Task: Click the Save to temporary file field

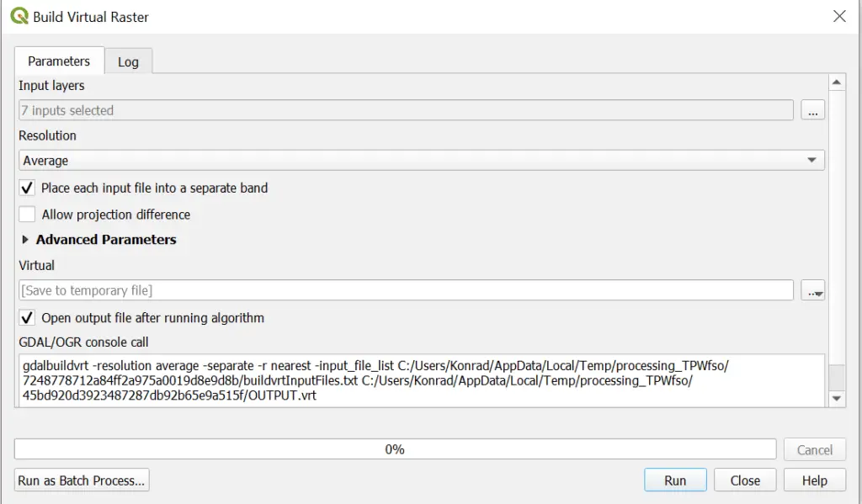Action: pos(406,290)
